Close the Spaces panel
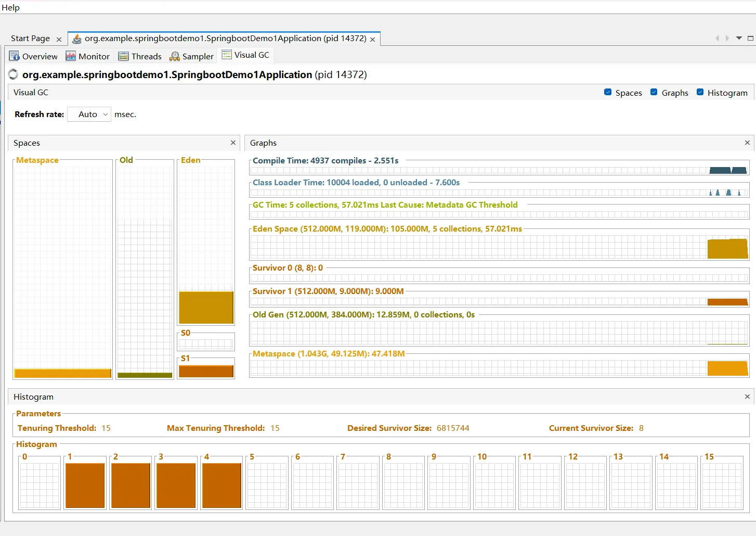Image resolution: width=756 pixels, height=536 pixels. 233,143
